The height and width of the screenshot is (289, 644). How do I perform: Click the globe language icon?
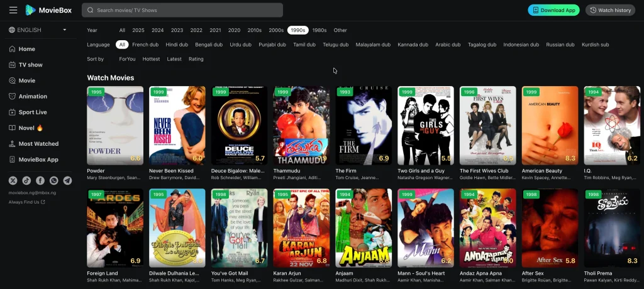(x=12, y=30)
